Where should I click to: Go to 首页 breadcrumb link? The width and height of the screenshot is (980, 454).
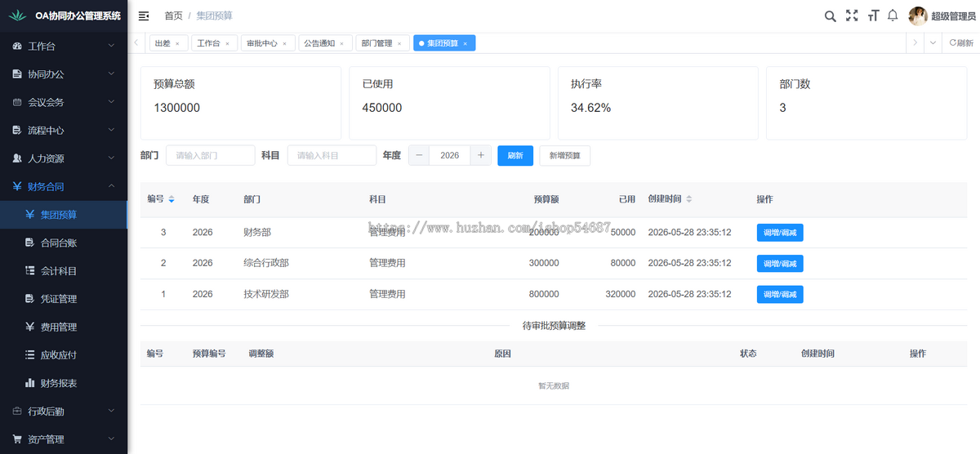(x=173, y=16)
